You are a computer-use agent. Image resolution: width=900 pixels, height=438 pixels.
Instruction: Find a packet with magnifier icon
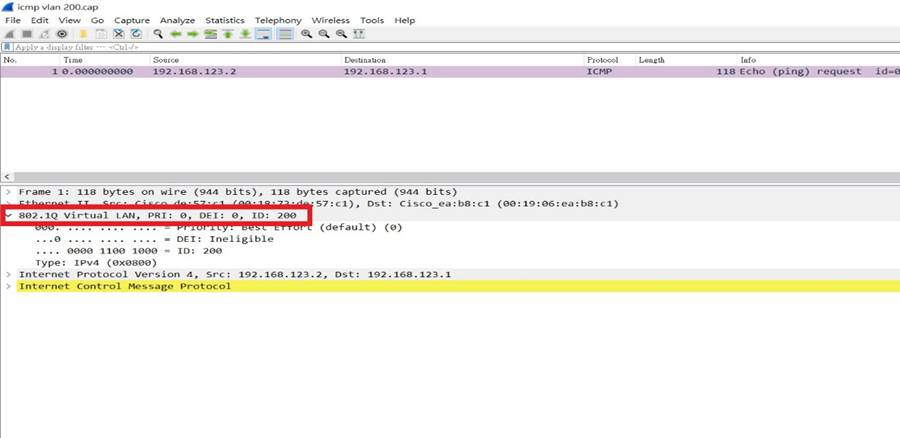point(158,34)
